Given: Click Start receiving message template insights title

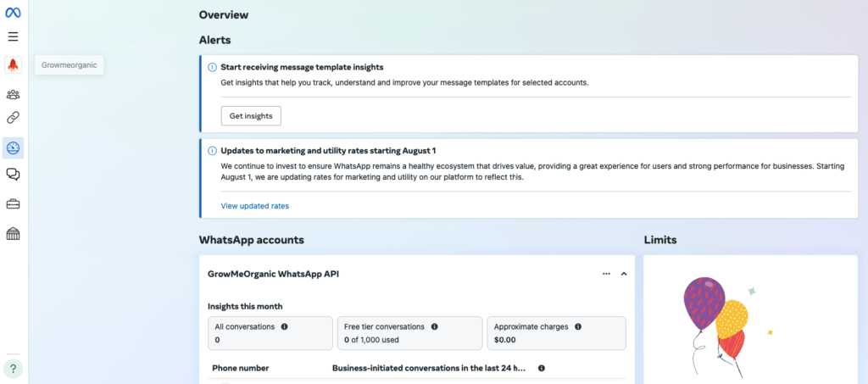Looking at the screenshot, I should [303, 68].
